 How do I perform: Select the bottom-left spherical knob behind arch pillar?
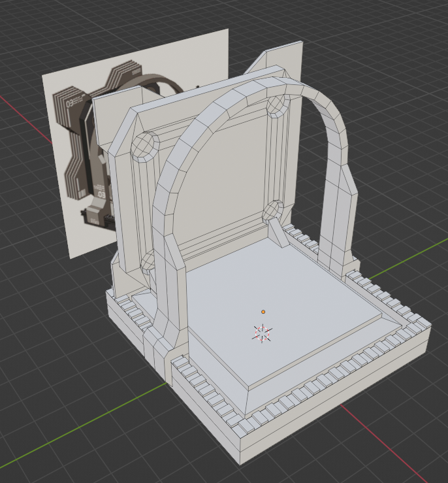[148, 263]
